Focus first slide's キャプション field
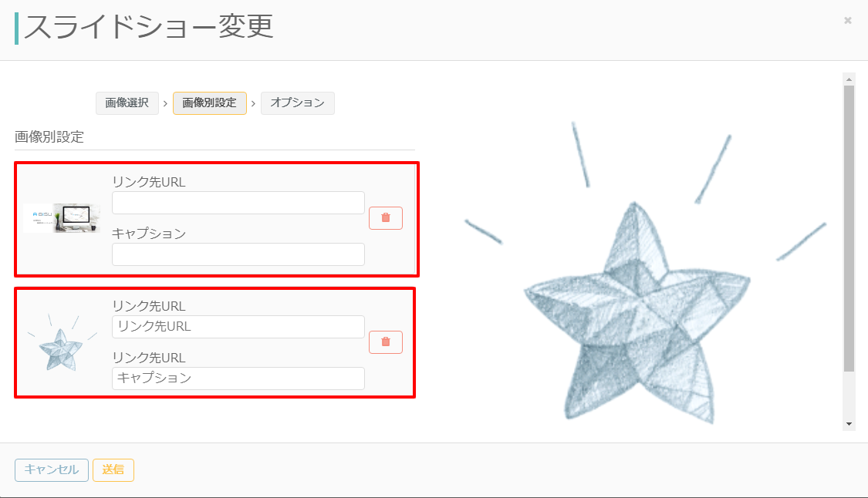Image resolution: width=868 pixels, height=498 pixels. (238, 254)
